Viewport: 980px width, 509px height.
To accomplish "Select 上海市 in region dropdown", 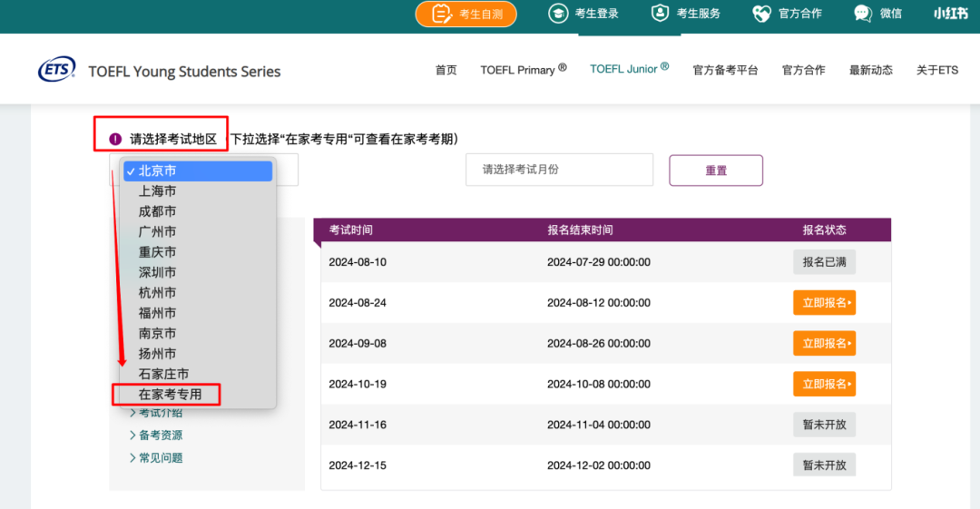I will 198,191.
